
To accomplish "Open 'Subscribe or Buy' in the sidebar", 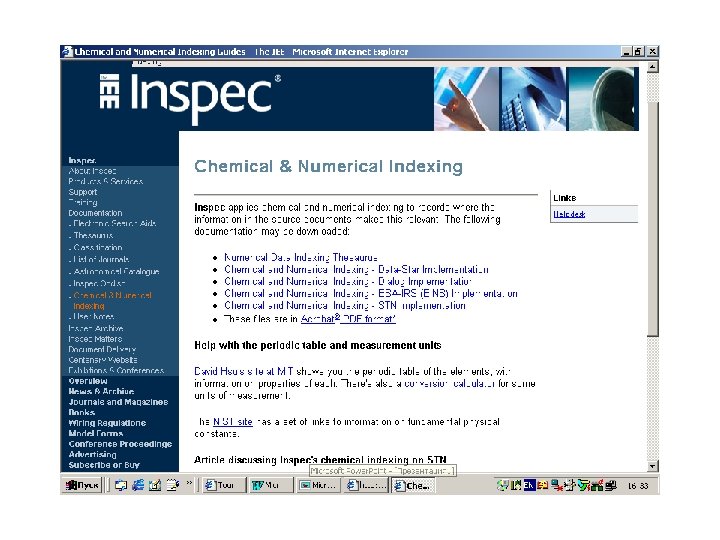I will coord(104,465).
